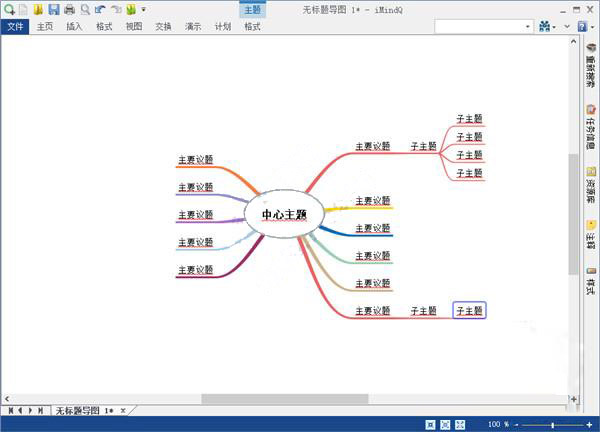This screenshot has width=600, height=432.
Task: Click the 100 % zoom level text
Action: (498, 424)
